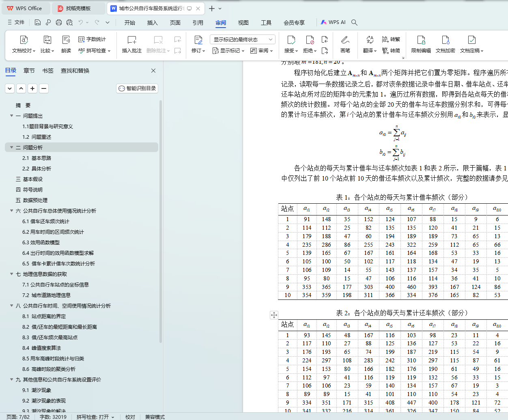Click previous change icon beside 拒绝
The width and height of the screenshot is (508, 420).
tap(325, 39)
